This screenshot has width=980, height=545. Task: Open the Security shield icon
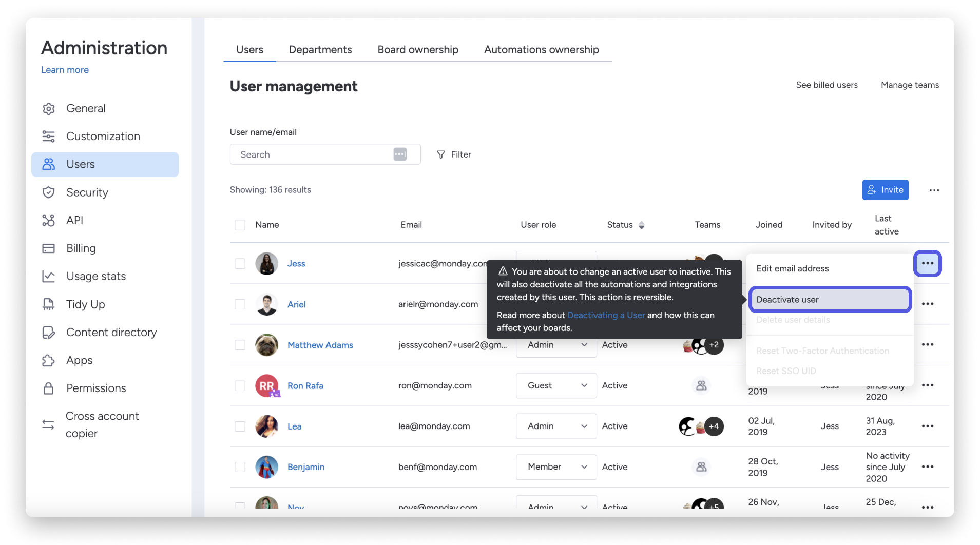pos(48,192)
